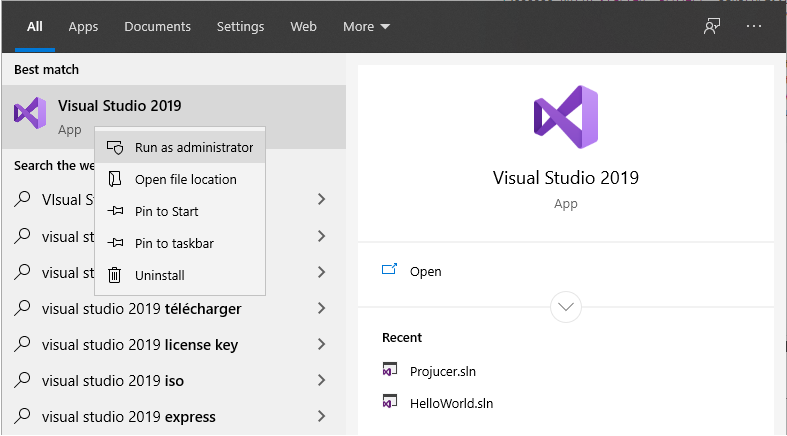Switch to the Documents tab
Screen dimensions: 787x436
[157, 27]
